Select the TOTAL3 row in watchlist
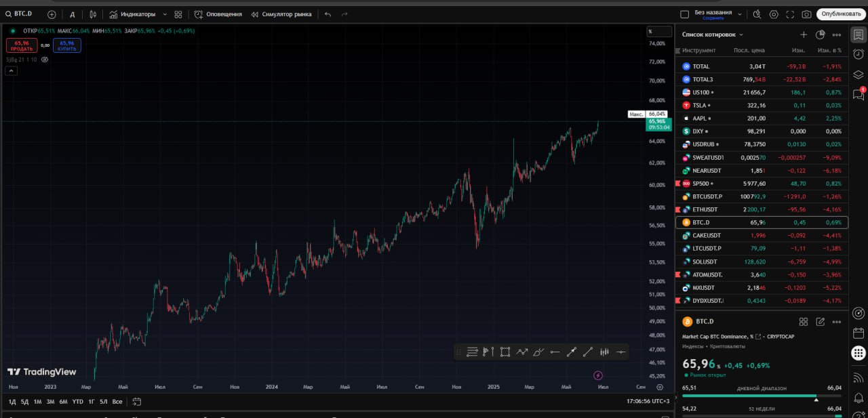868x418 pixels. pyautogui.click(x=762, y=79)
